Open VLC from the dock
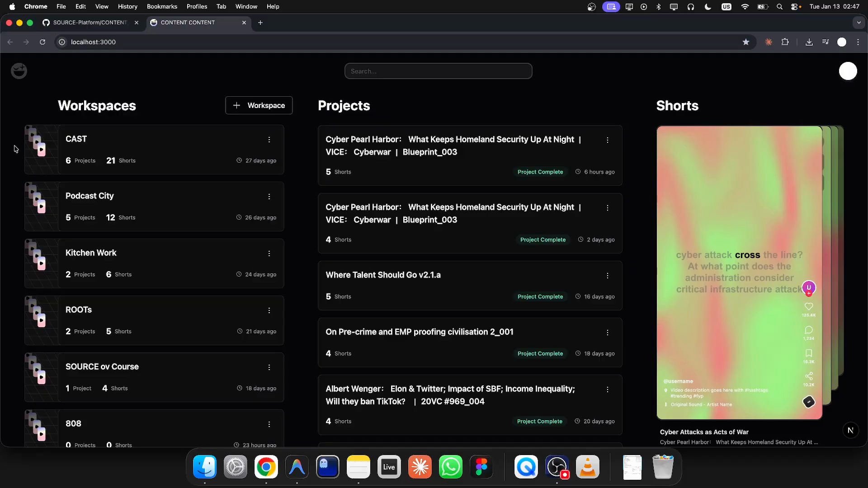This screenshot has width=868, height=488. (x=588, y=467)
